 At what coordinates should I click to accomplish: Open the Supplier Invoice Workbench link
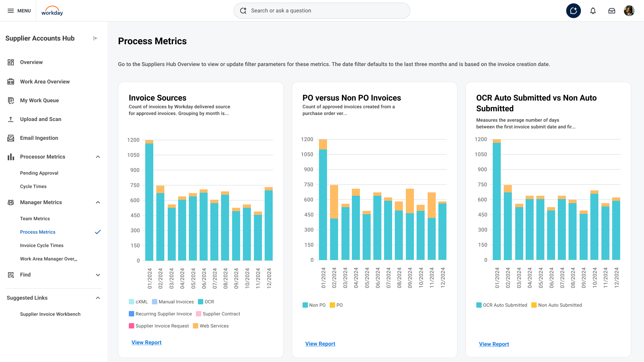50,314
